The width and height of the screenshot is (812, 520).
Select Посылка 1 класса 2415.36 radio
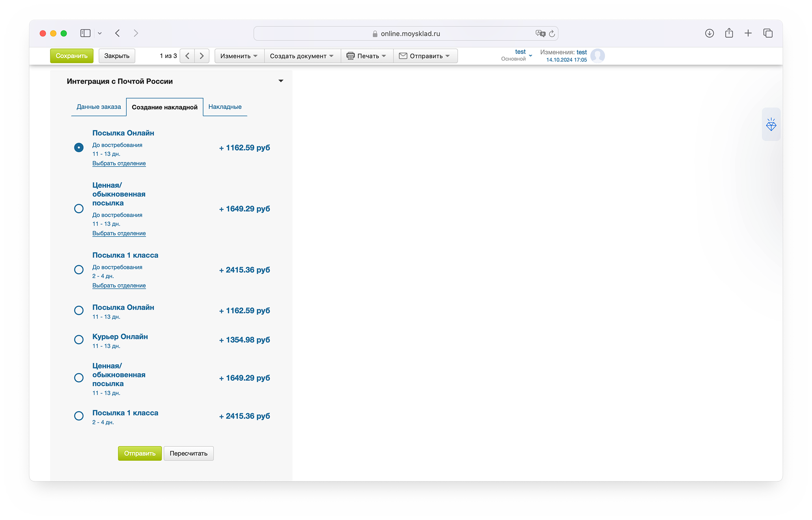click(x=79, y=270)
